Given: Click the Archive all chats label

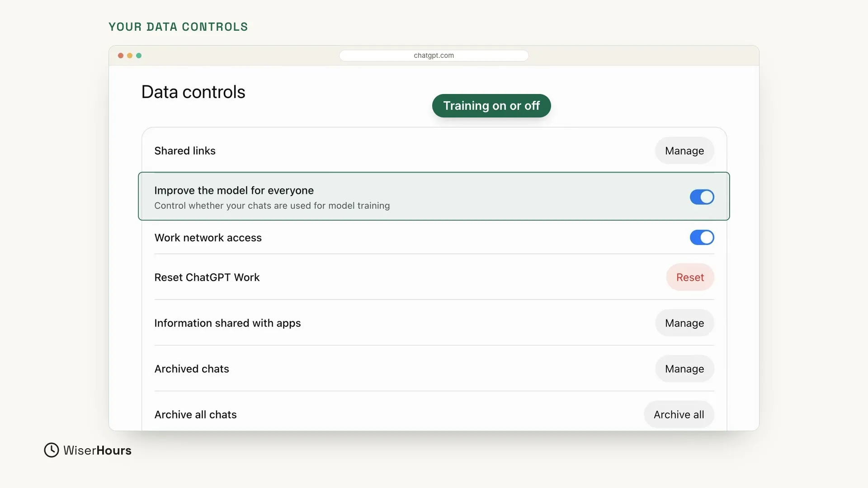Looking at the screenshot, I should [x=195, y=414].
